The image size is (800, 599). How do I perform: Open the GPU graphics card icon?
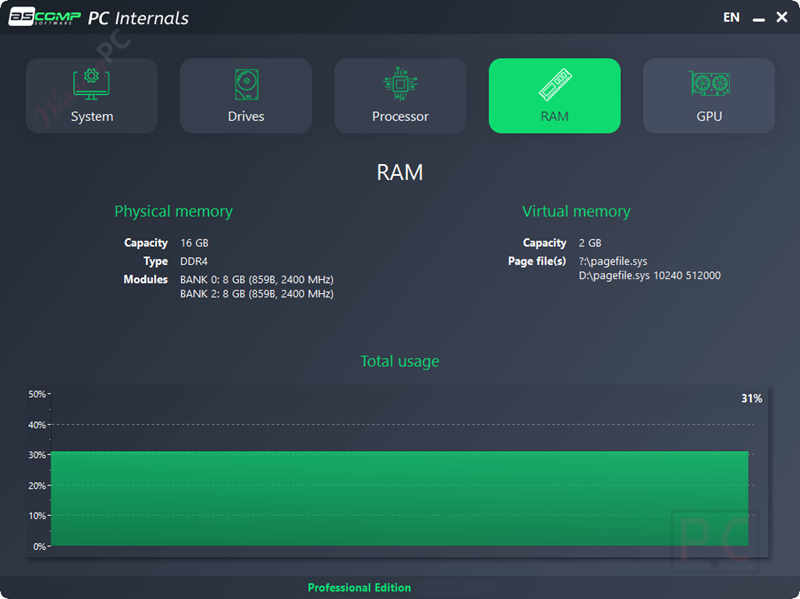pos(709,83)
